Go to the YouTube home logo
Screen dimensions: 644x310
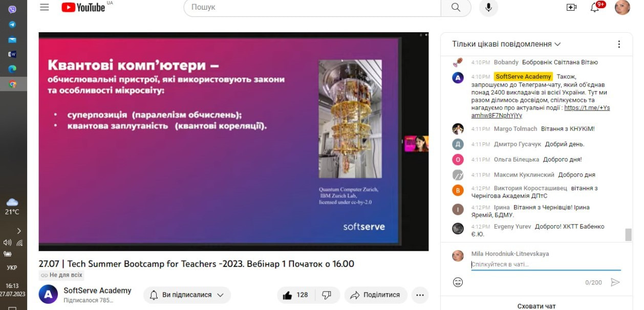83,7
